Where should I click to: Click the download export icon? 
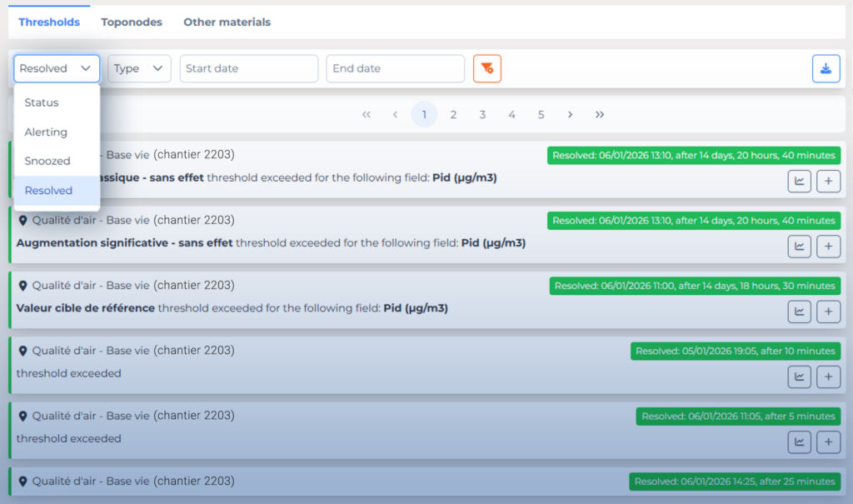(826, 68)
